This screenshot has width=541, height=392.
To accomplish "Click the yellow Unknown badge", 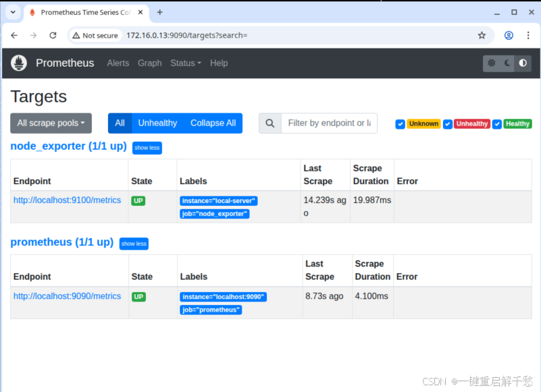I will tap(423, 123).
